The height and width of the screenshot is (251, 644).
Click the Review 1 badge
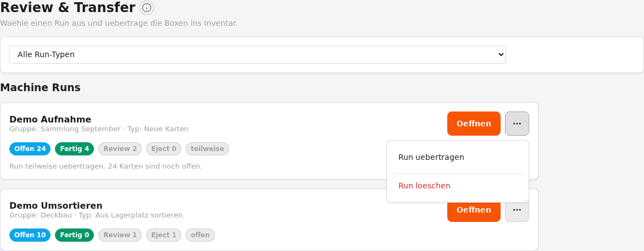120,235
